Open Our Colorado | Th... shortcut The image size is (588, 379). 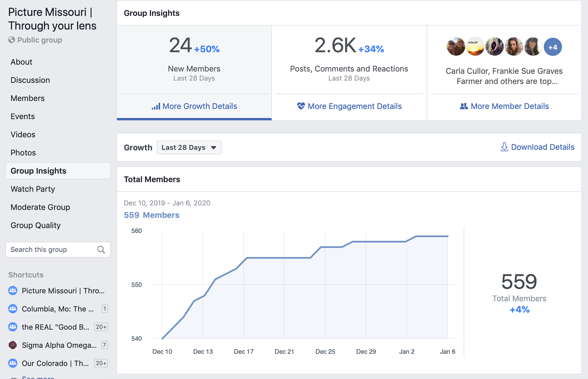(55, 363)
